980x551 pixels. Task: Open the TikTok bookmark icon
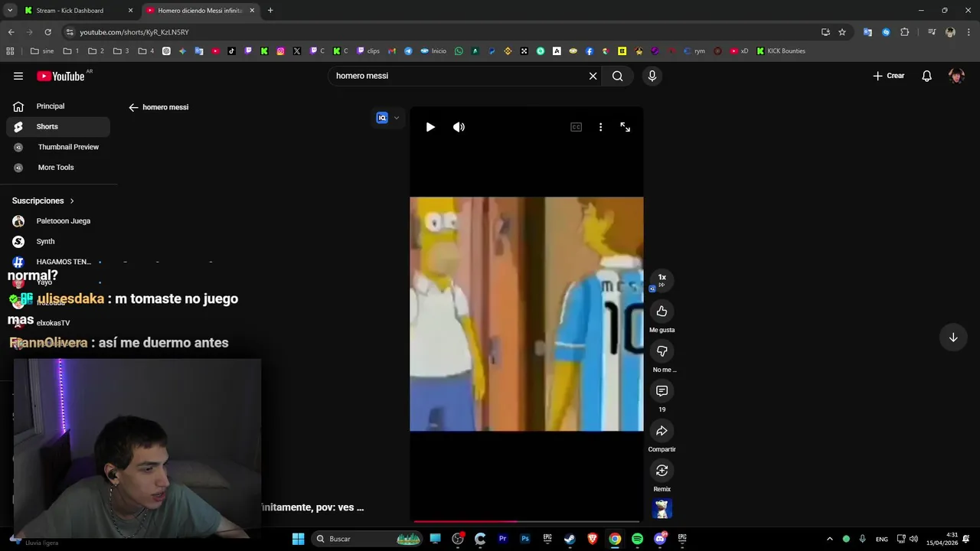tap(232, 51)
